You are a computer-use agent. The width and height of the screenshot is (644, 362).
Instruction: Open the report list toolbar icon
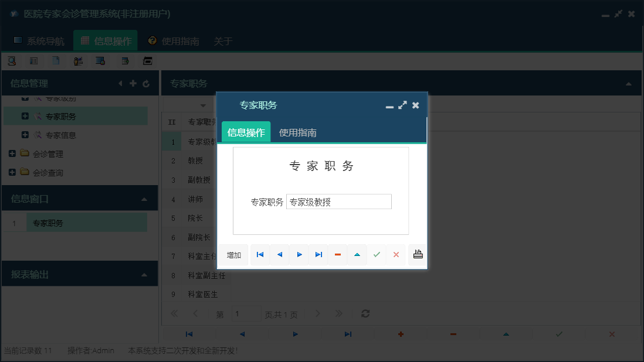[33, 60]
